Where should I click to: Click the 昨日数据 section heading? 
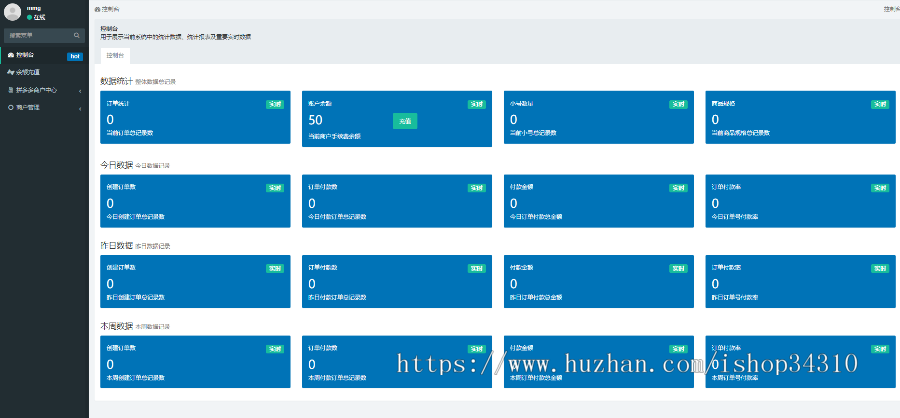(x=117, y=245)
